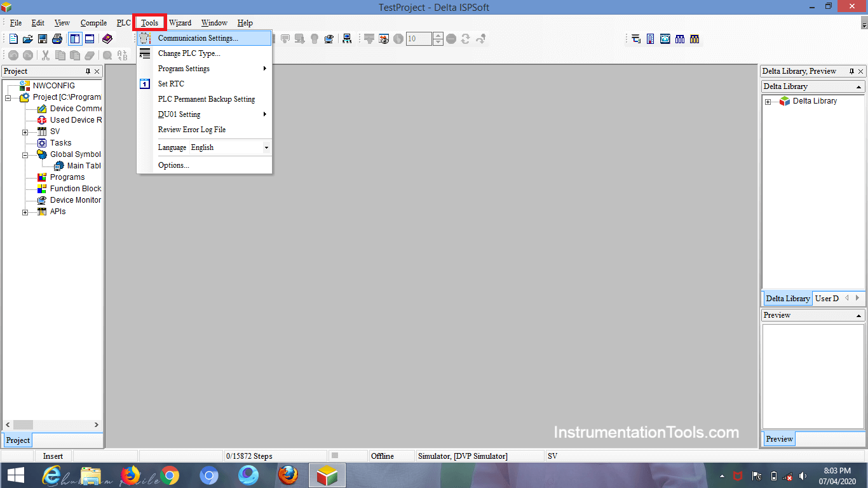
Task: Click the Find magnifier icon
Action: pyautogui.click(x=107, y=55)
